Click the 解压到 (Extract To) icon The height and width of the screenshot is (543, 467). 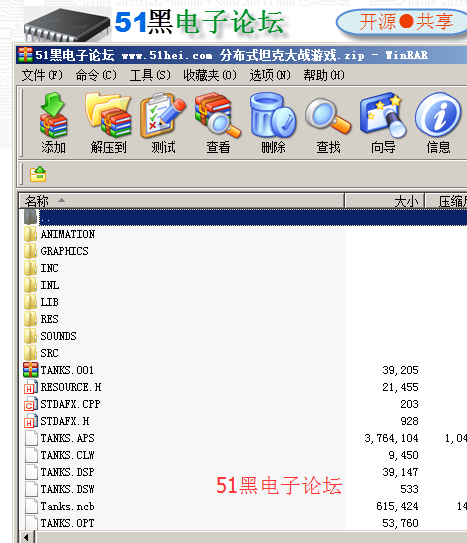(108, 123)
